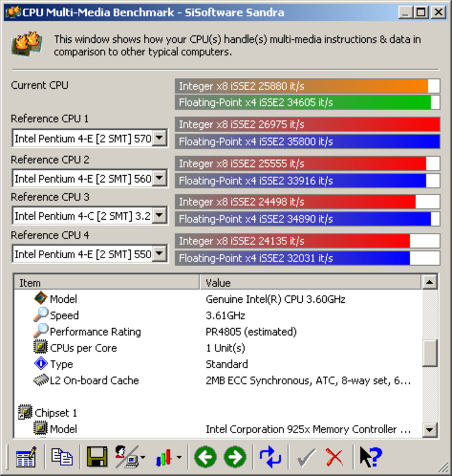Go back with the green left arrow
This screenshot has width=452, height=476.
coord(205,457)
